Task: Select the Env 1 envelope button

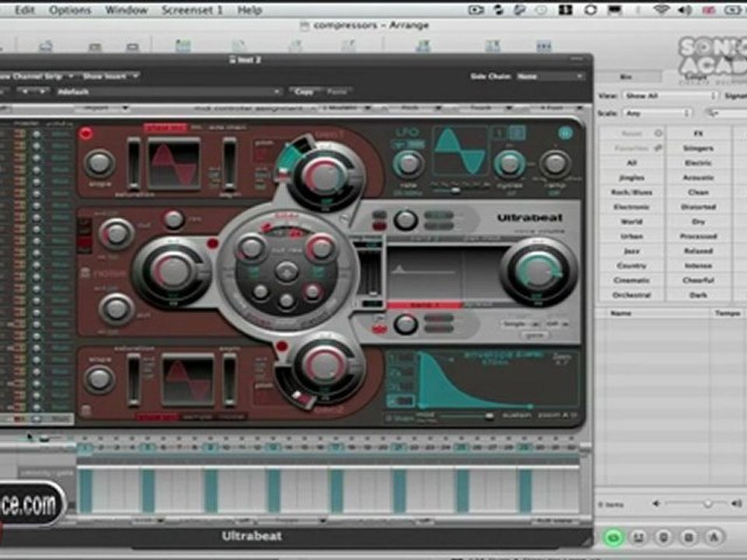Action: [402, 359]
